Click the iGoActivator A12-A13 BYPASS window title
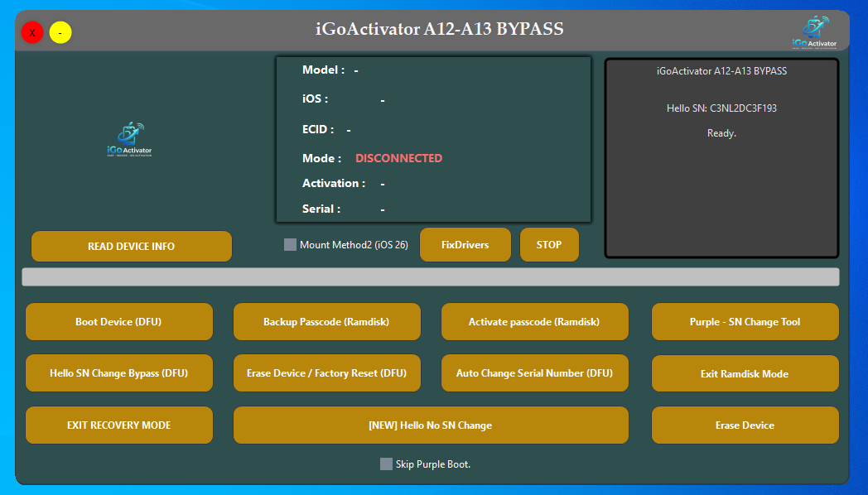Image resolution: width=868 pixels, height=495 pixels. 440,29
